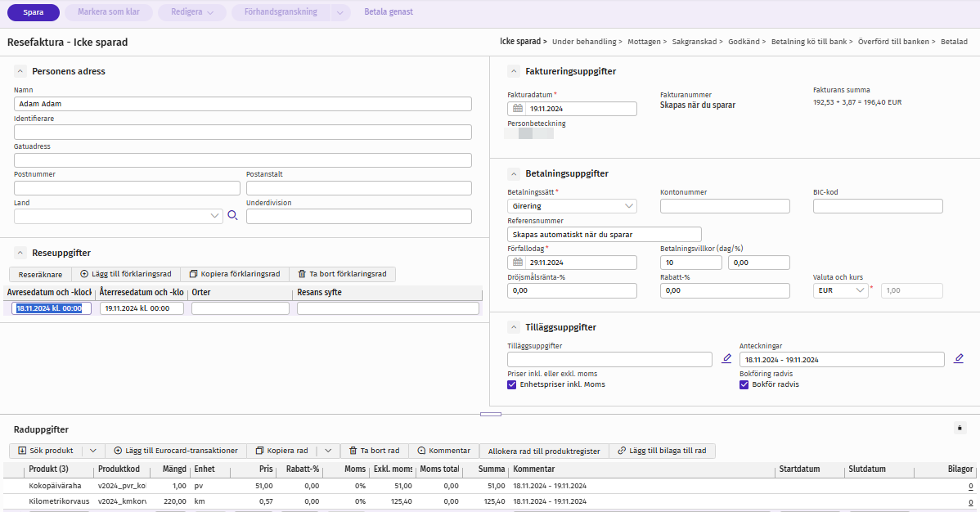Toggle Enhetspriser inkl. Moms checkbox

(x=512, y=384)
